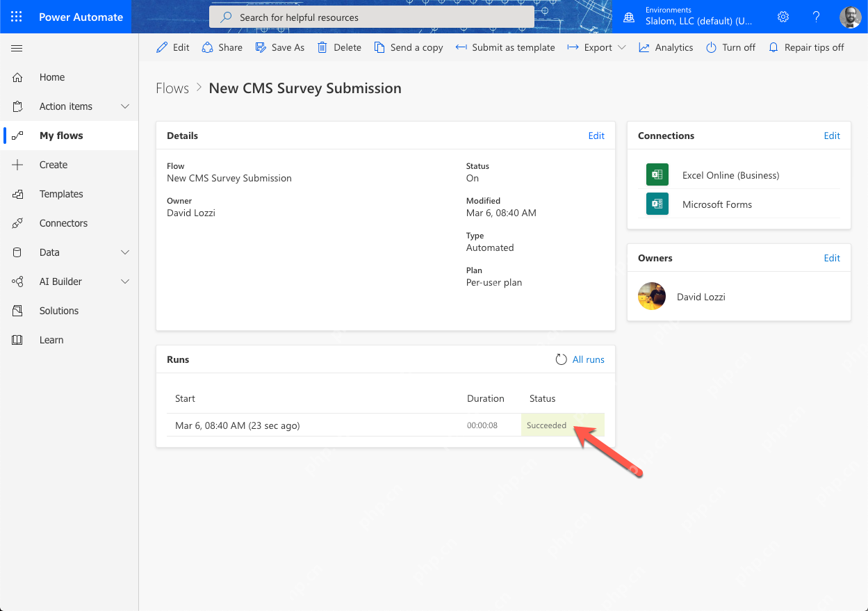Viewport: 868px width, 611px height.
Task: Click the Per-user plan text
Action: click(494, 282)
